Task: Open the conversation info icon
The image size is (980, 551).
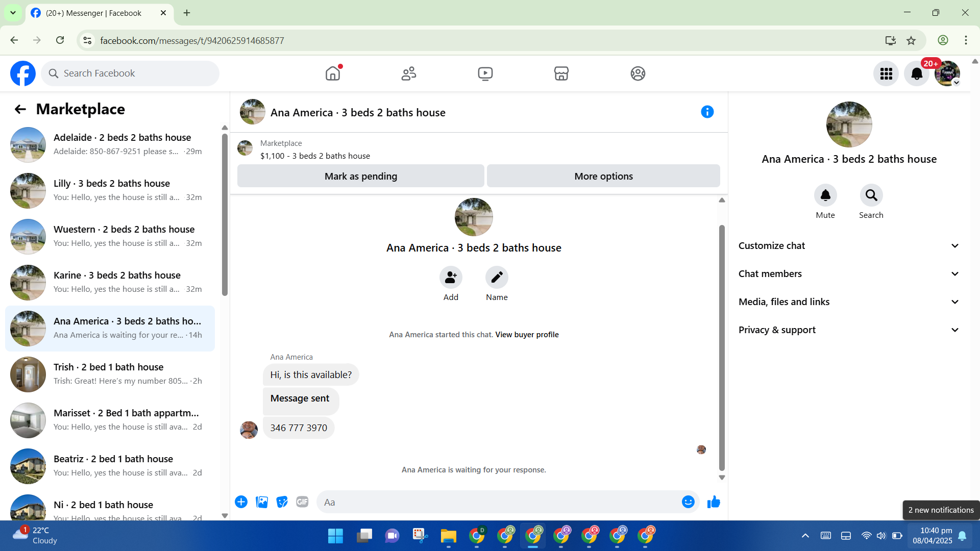Action: click(x=707, y=112)
